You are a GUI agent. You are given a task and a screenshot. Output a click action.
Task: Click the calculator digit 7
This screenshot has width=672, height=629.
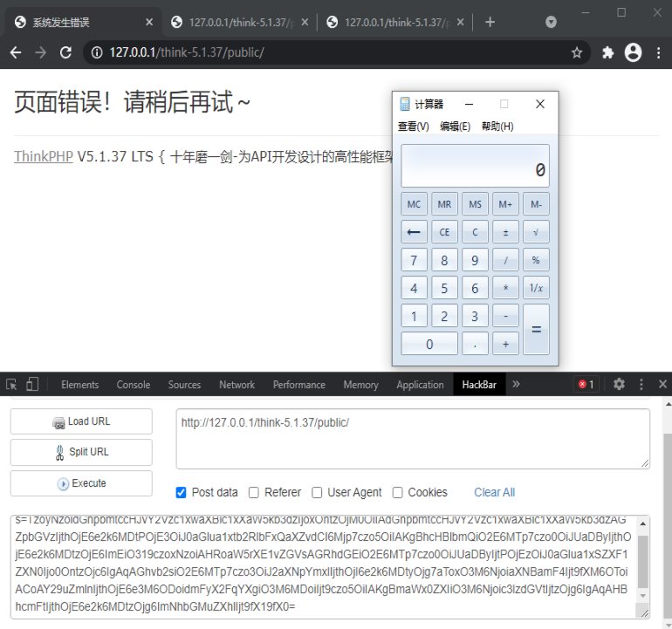(414, 260)
